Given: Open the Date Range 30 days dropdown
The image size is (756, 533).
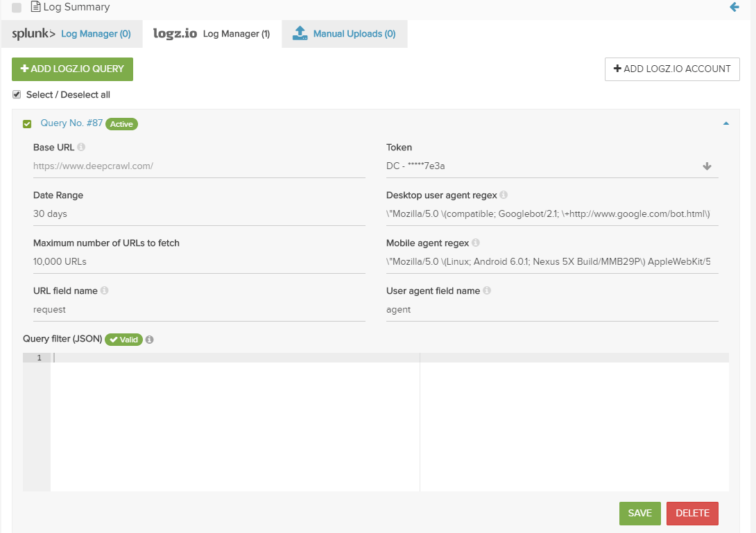Looking at the screenshot, I should point(199,214).
